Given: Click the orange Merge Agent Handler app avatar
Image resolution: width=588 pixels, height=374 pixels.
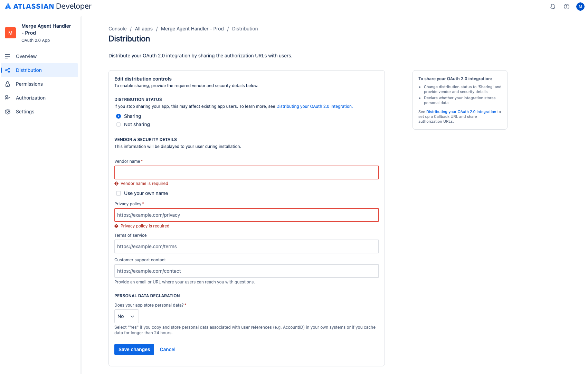Looking at the screenshot, I should click(10, 33).
